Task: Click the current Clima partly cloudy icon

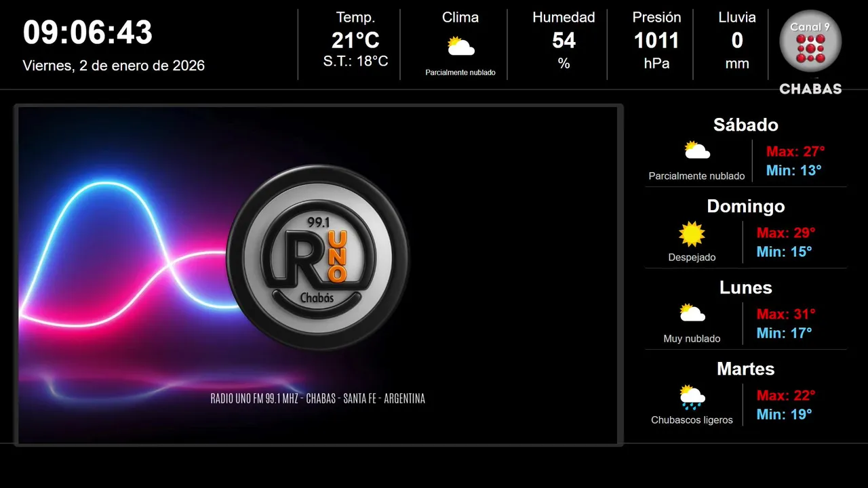Action: [460, 47]
